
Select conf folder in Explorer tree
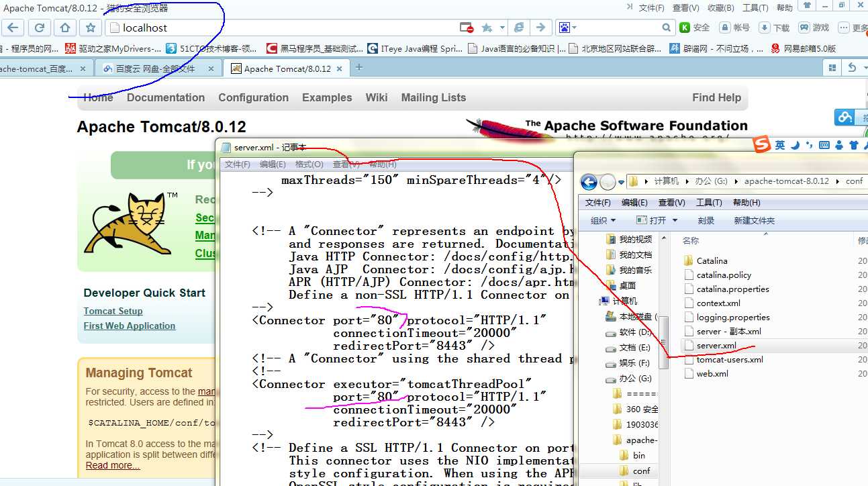pyautogui.click(x=641, y=471)
